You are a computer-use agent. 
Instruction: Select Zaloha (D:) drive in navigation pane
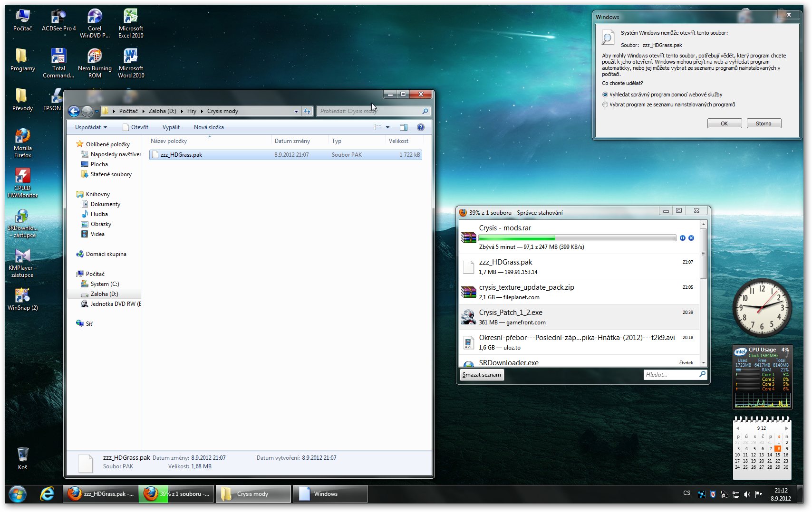(105, 294)
